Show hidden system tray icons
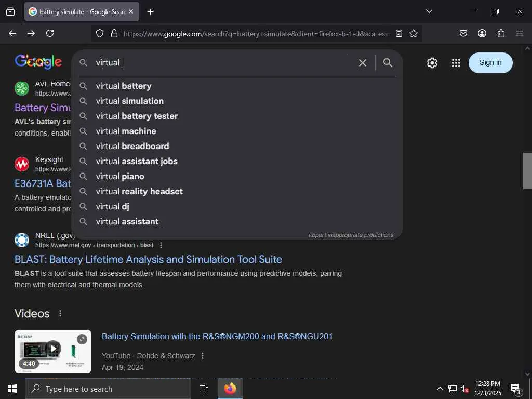This screenshot has width=532, height=399. pyautogui.click(x=440, y=389)
